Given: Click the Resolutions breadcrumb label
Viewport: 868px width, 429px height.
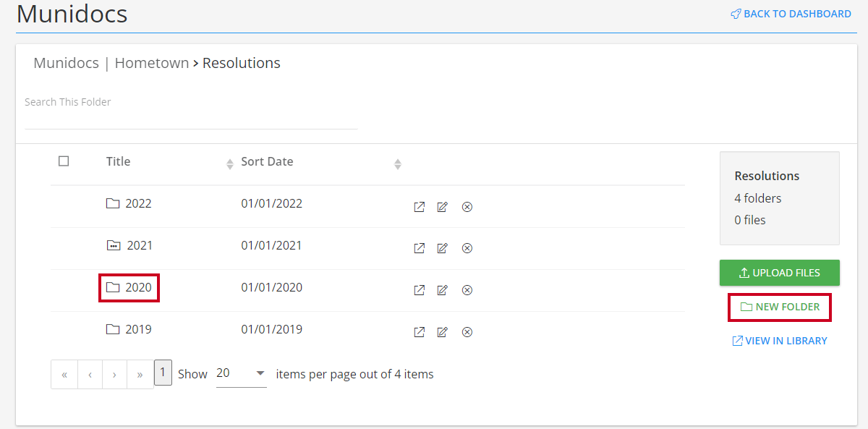Looking at the screenshot, I should (x=242, y=63).
